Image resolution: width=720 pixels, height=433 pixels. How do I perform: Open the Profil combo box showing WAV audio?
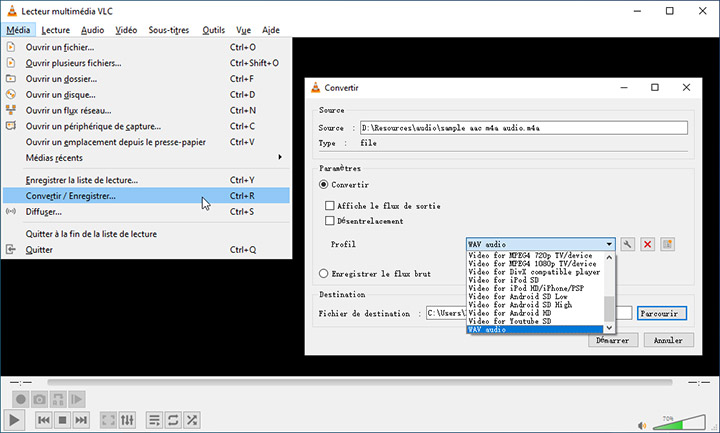540,244
